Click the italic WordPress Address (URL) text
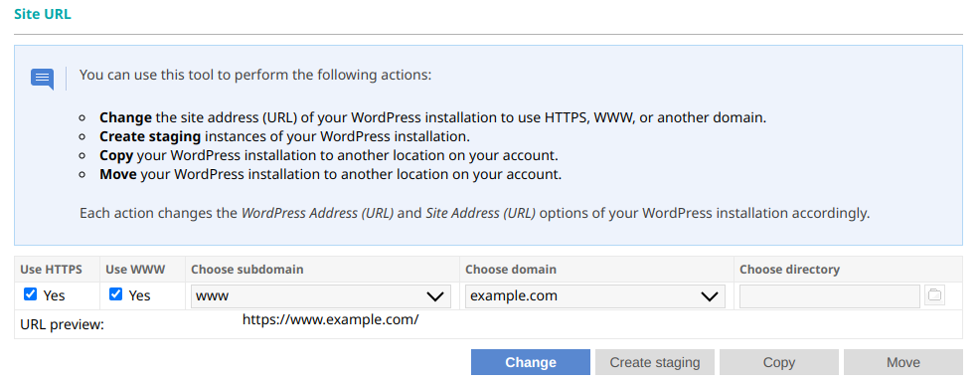This screenshot has width=980, height=382. (317, 213)
